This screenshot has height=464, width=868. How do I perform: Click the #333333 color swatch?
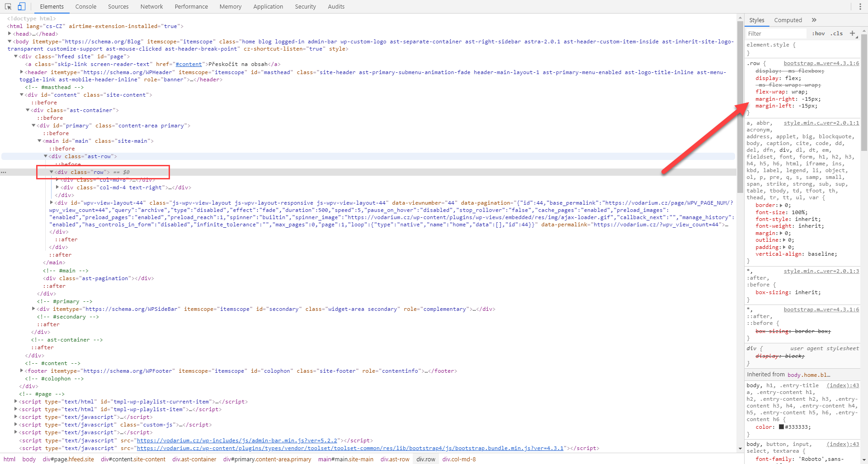pos(781,427)
